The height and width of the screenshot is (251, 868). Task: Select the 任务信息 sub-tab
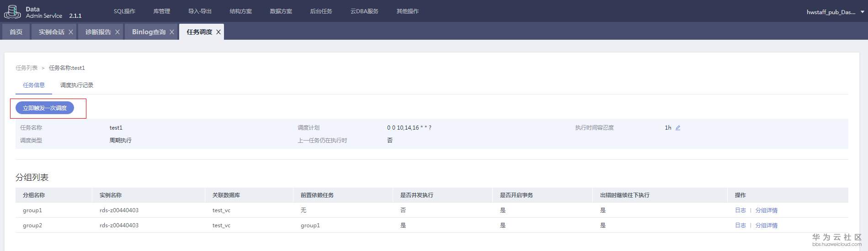click(x=34, y=85)
